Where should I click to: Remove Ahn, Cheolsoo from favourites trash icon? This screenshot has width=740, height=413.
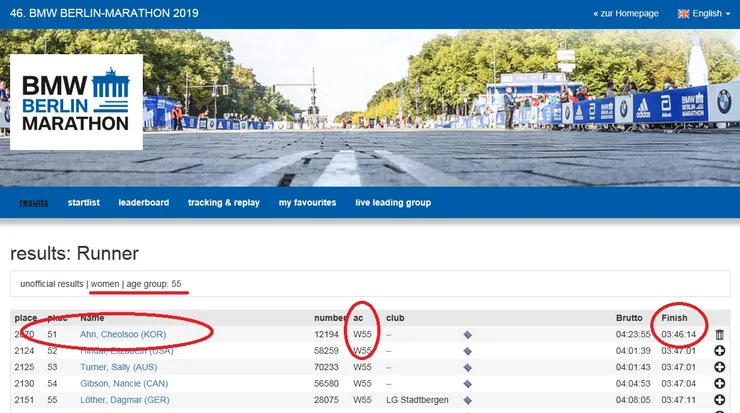(x=719, y=335)
